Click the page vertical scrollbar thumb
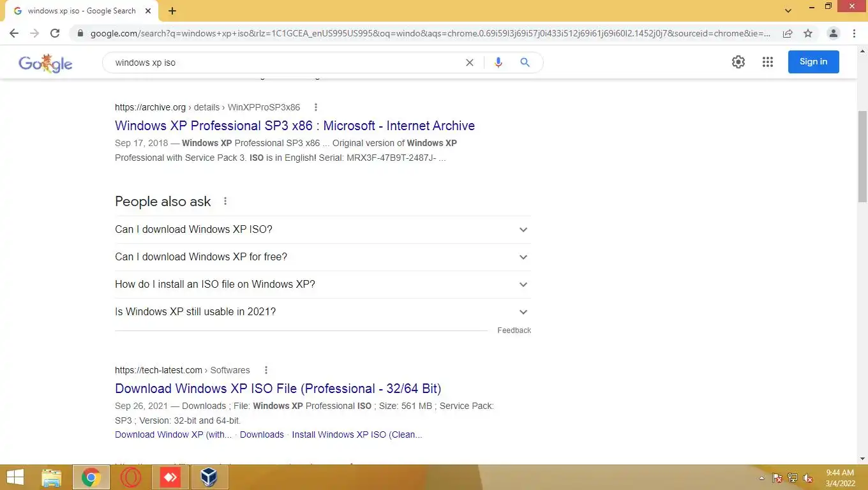The width and height of the screenshot is (868, 490). tap(863, 156)
